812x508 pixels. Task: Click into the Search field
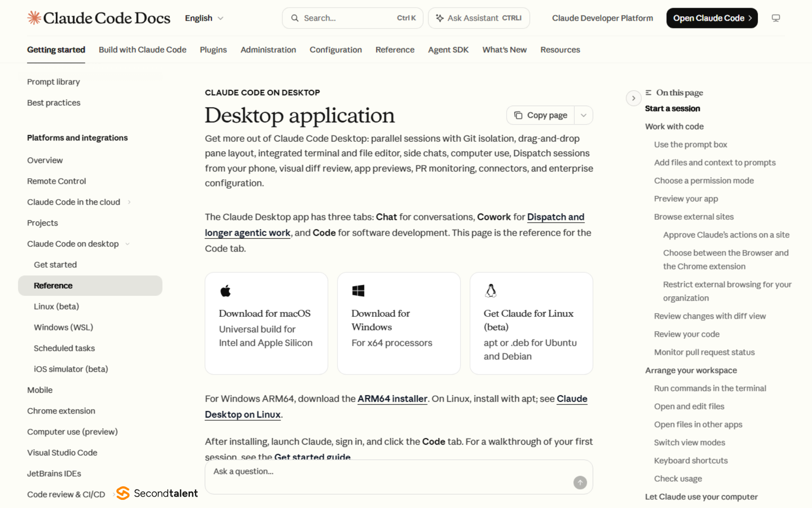coord(352,18)
